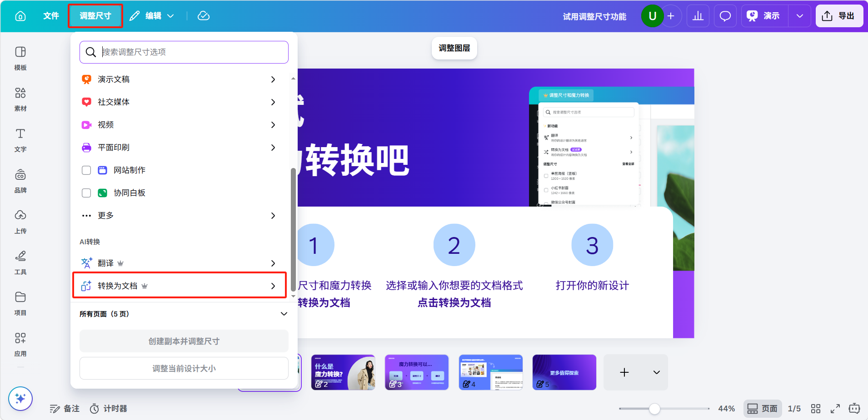Check the 协同白板 checkbox
This screenshot has width=868, height=420.
[x=86, y=193]
